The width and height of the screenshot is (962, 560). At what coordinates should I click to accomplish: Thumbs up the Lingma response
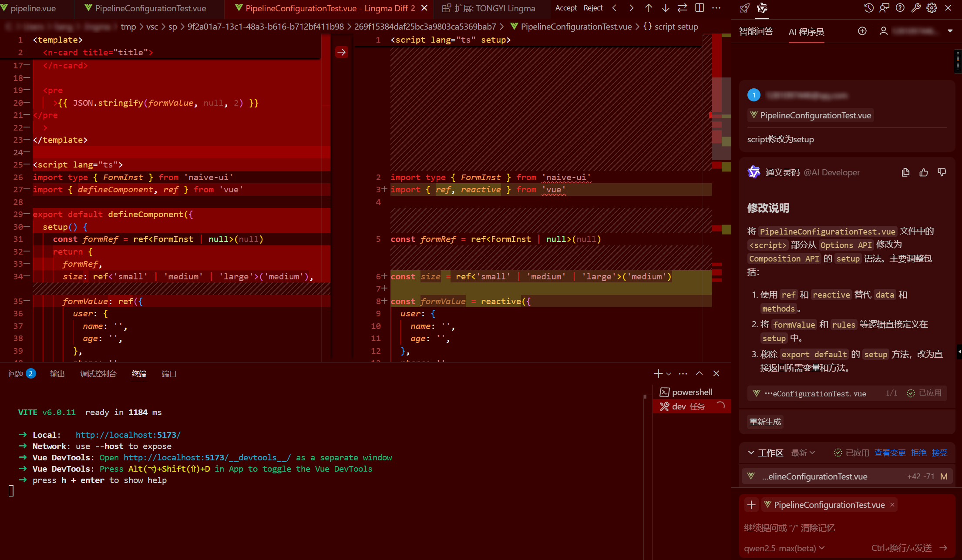click(924, 172)
